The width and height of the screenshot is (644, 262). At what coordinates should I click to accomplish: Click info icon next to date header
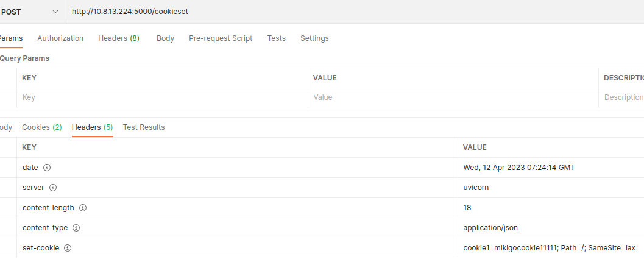(47, 168)
